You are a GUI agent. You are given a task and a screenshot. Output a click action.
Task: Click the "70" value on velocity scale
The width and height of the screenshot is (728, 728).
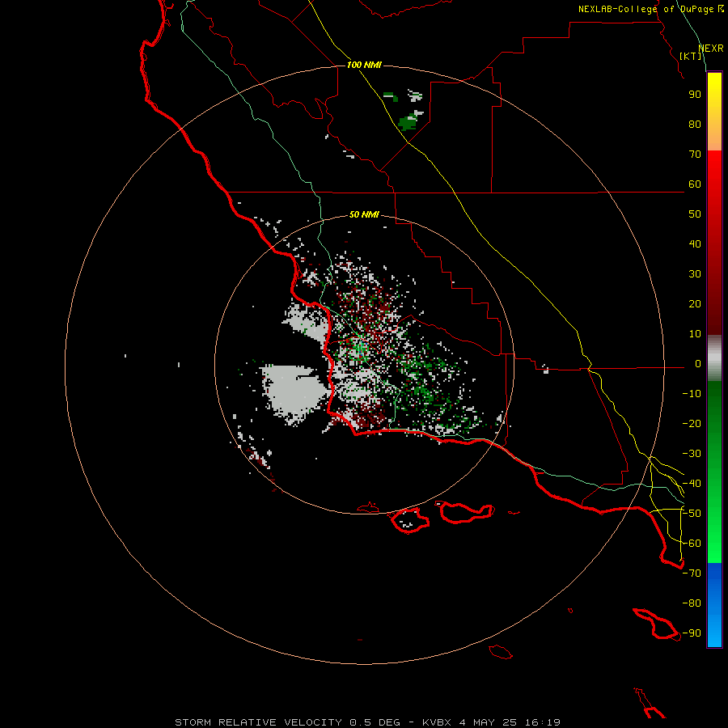tap(695, 154)
